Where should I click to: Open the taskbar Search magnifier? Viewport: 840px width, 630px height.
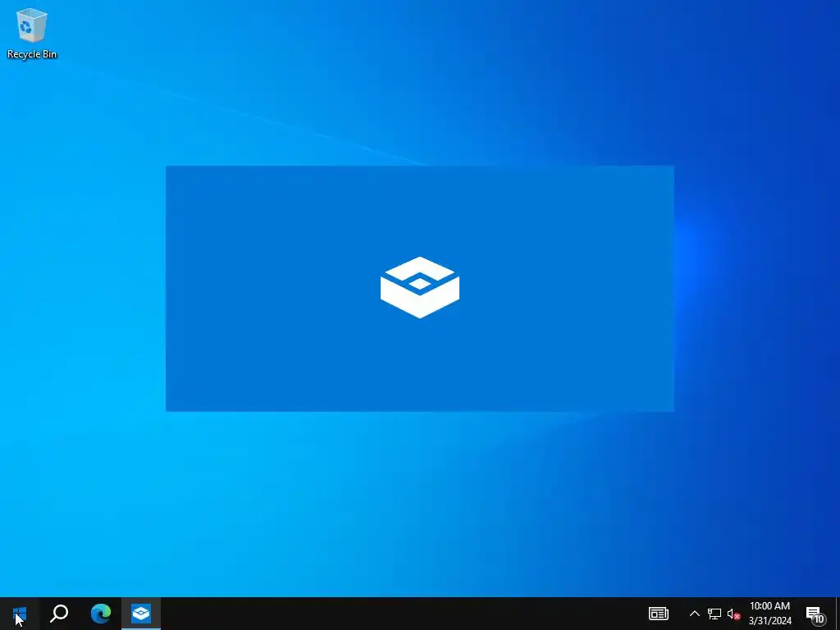coord(59,614)
